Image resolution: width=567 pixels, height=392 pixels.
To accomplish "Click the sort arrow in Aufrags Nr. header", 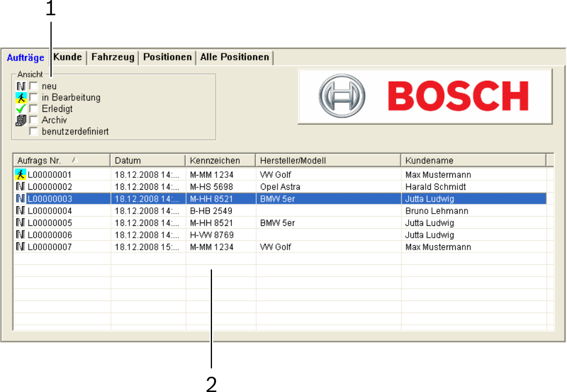I will point(75,160).
